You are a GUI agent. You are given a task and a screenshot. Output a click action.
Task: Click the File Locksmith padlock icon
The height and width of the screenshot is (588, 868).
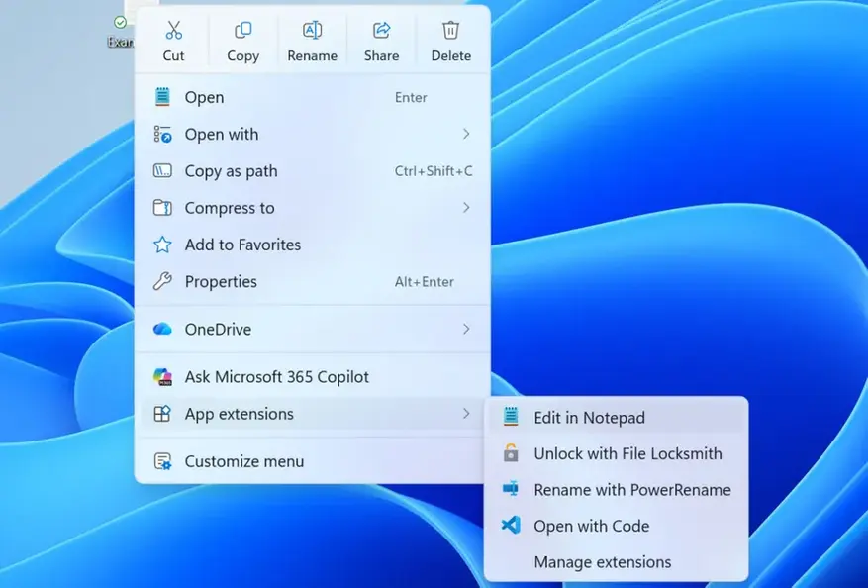pyautogui.click(x=511, y=453)
